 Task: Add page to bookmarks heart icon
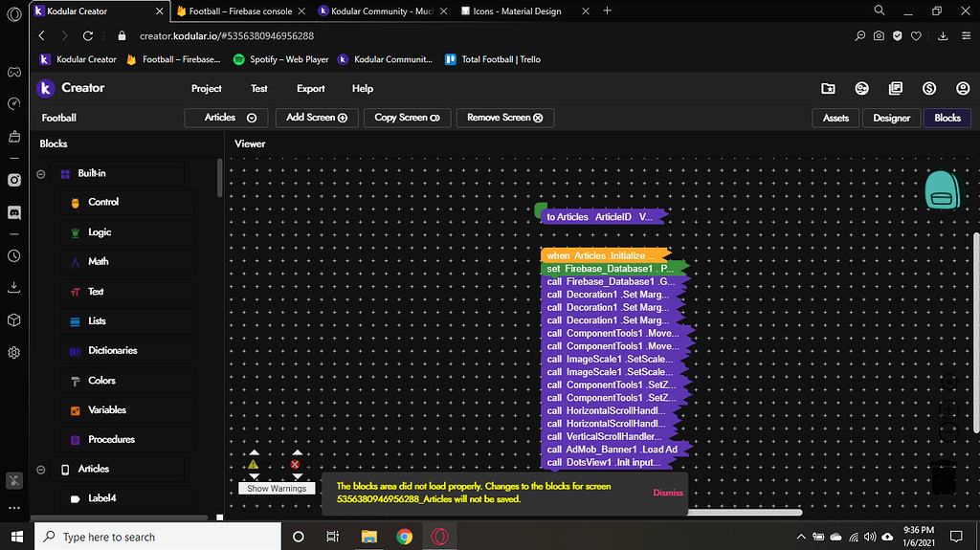point(916,36)
